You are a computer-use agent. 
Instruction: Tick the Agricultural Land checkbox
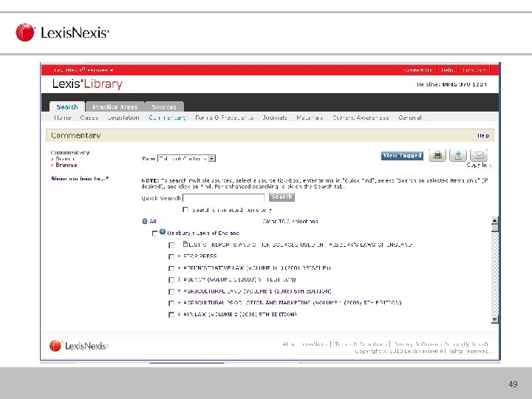(171, 291)
